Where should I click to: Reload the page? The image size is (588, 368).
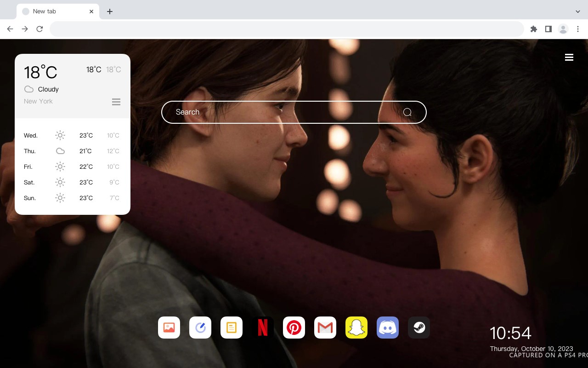click(x=40, y=29)
